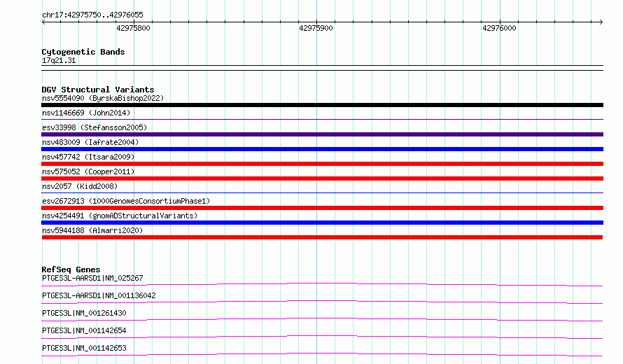
Task: Open variant nsv5944188 (Almarri2020) label
Action: tap(92, 230)
